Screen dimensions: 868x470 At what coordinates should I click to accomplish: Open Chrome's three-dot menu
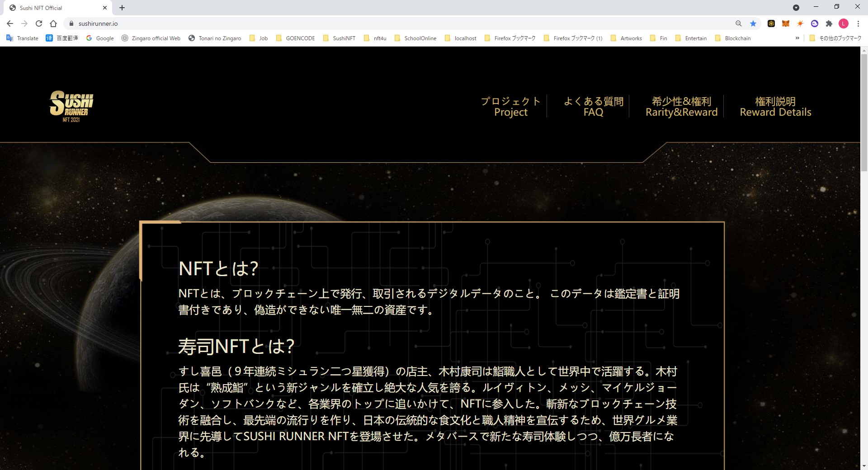858,23
